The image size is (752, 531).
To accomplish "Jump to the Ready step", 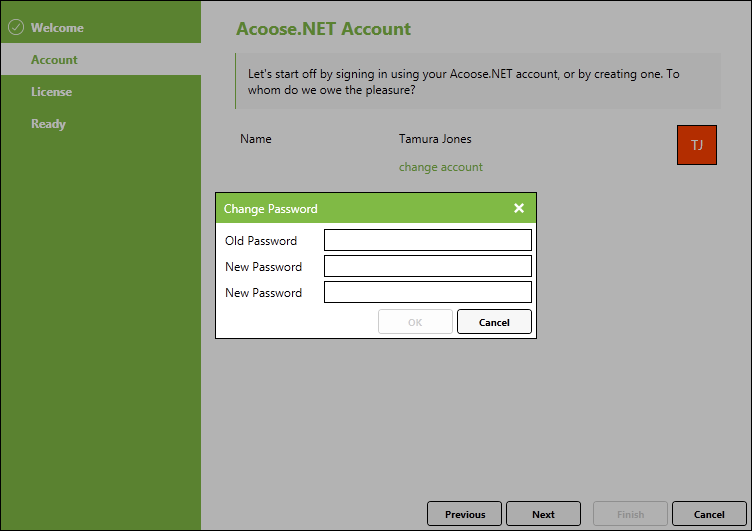I will 101,124.
